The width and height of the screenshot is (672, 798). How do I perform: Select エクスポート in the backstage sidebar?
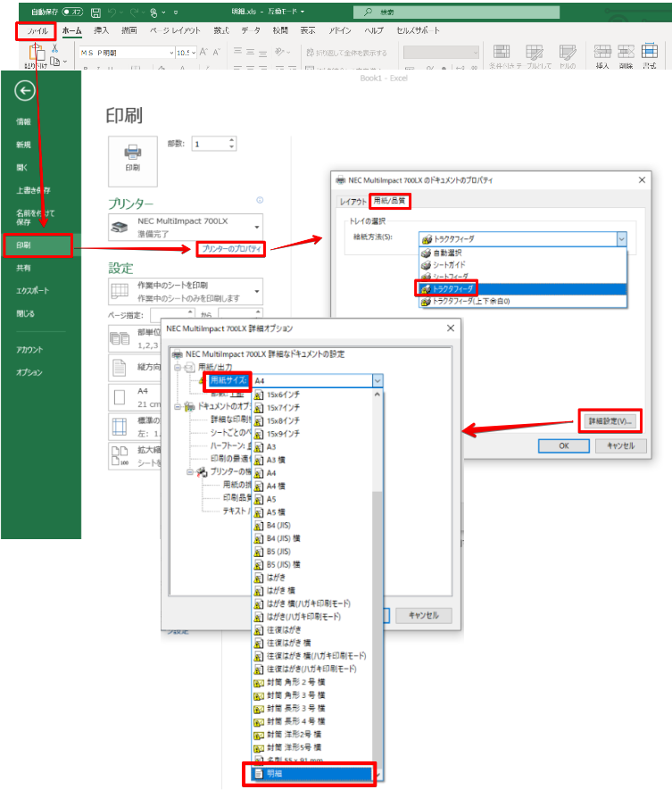pos(32,291)
